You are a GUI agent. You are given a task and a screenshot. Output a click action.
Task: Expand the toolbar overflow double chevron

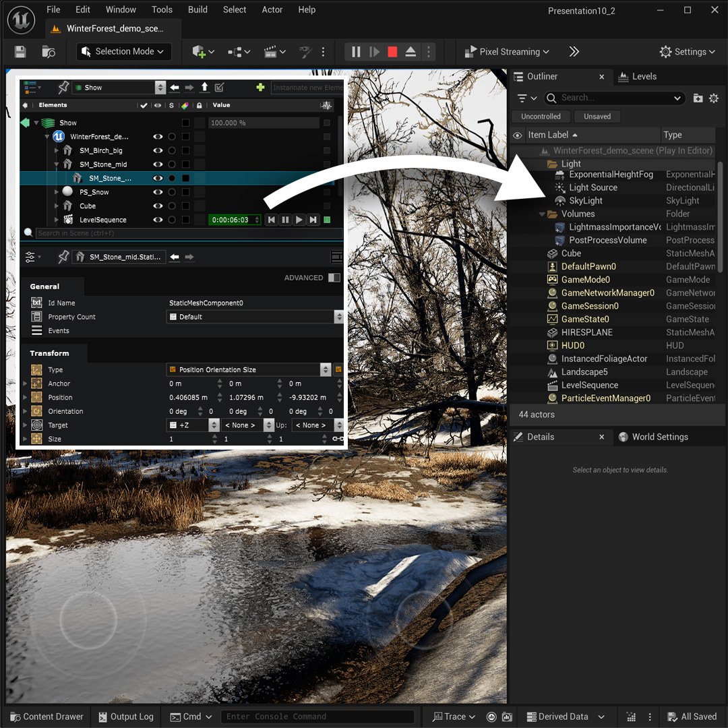pyautogui.click(x=574, y=51)
